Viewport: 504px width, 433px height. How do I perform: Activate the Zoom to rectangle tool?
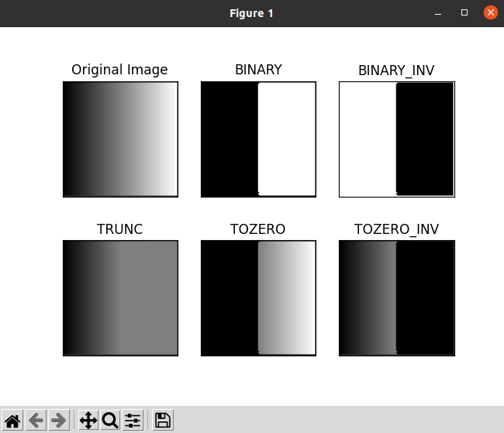pyautogui.click(x=110, y=420)
